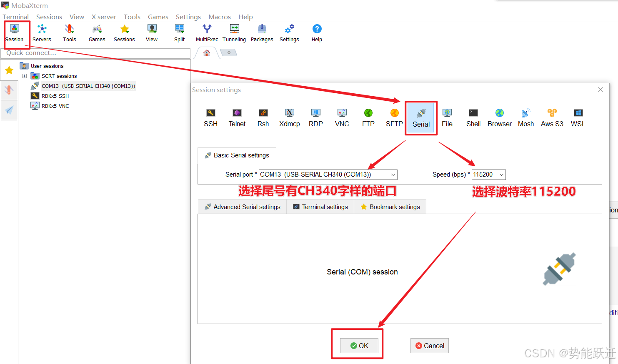Open the View toolbar icon

point(152,33)
